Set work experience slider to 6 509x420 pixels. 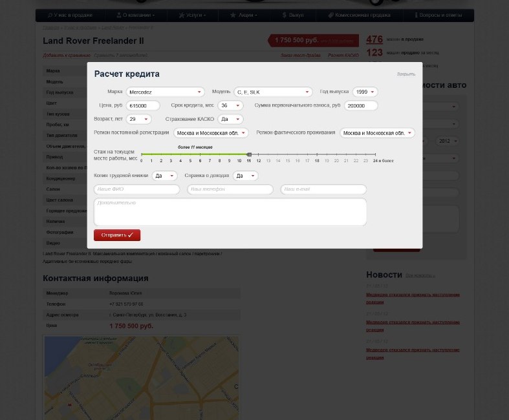pyautogui.click(x=200, y=154)
